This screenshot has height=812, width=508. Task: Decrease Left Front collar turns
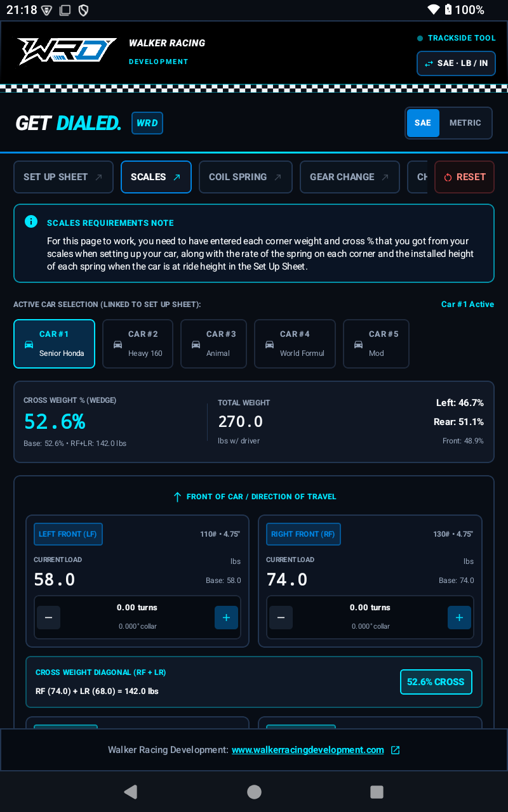[x=48, y=617]
